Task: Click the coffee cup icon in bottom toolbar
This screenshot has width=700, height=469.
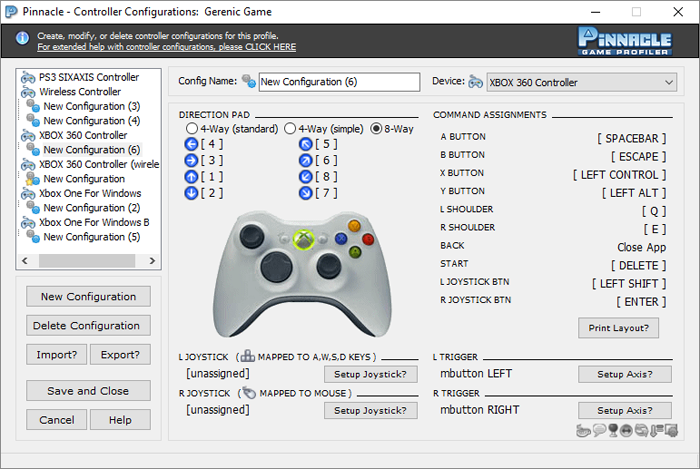Action: (583, 431)
